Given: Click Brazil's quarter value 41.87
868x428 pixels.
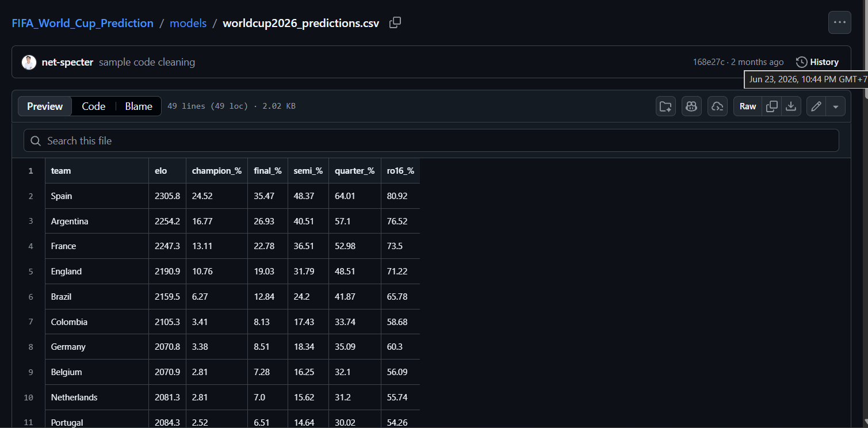Looking at the screenshot, I should pyautogui.click(x=355, y=297).
